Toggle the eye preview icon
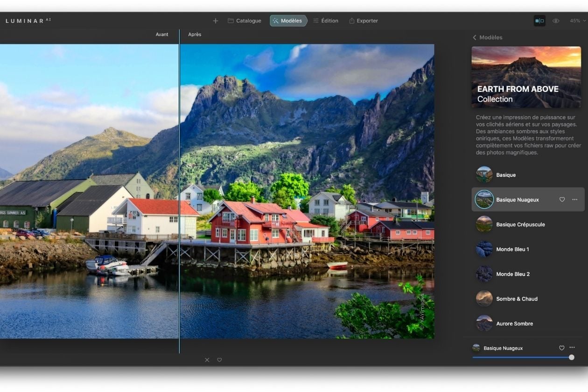 tap(556, 21)
